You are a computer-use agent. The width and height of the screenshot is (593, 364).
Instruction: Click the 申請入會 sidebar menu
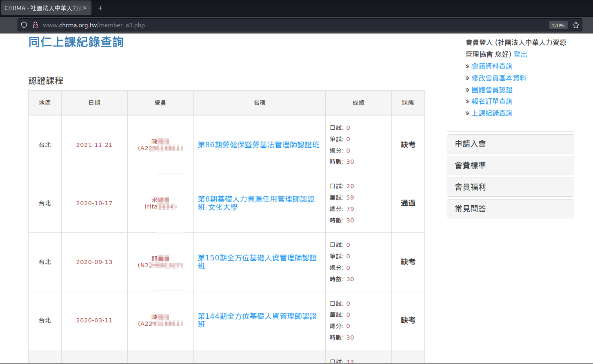coord(511,144)
